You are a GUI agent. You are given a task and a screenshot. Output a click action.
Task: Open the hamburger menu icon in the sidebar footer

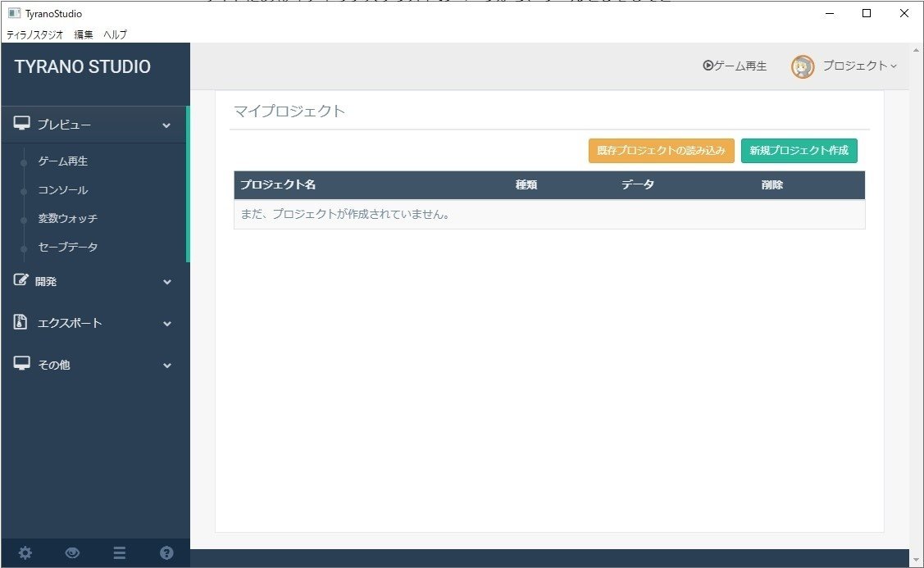click(x=119, y=553)
